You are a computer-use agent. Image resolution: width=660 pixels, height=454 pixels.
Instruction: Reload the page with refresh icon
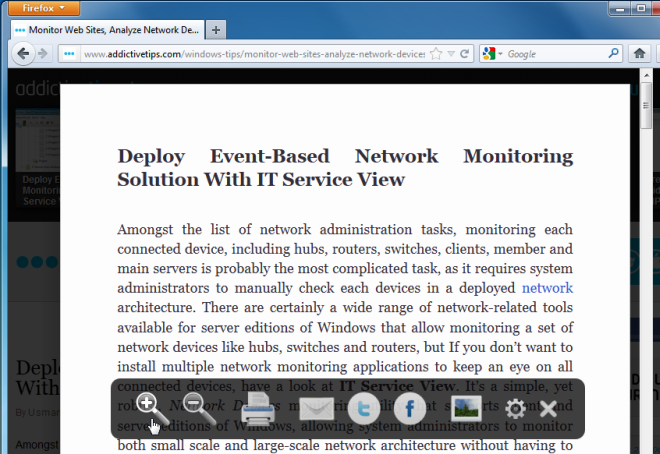pos(465,54)
